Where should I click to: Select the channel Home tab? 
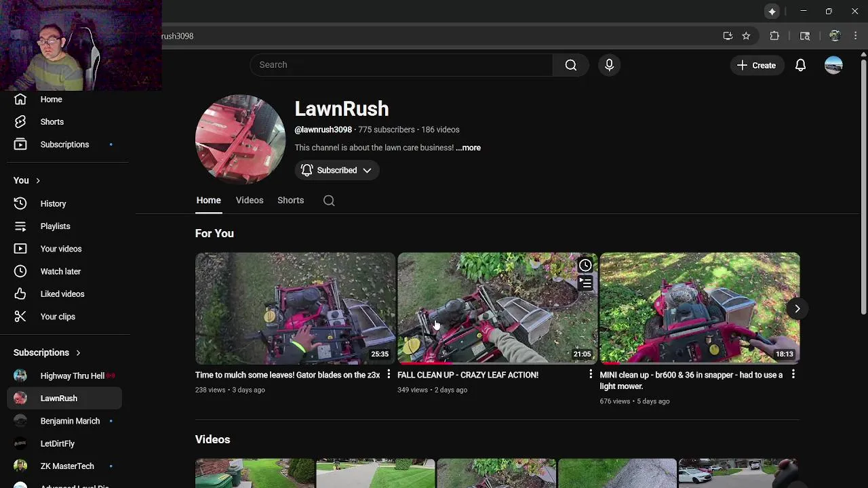(x=209, y=201)
